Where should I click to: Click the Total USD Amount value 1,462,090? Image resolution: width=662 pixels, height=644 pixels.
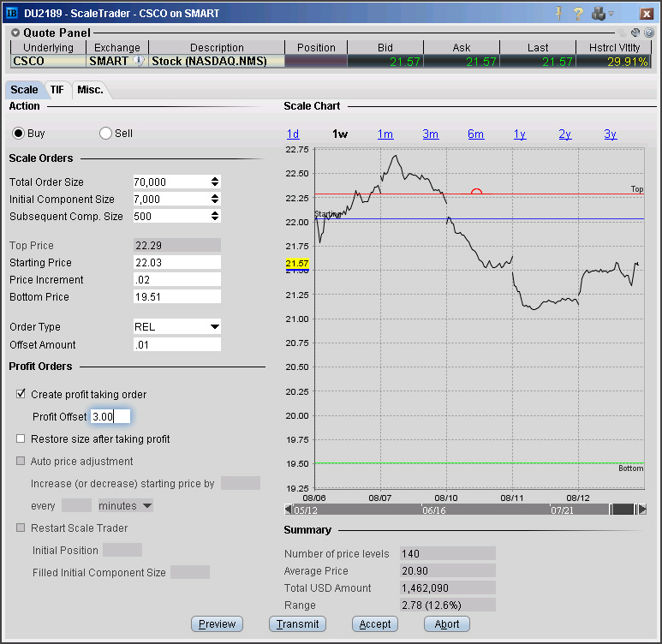point(448,587)
